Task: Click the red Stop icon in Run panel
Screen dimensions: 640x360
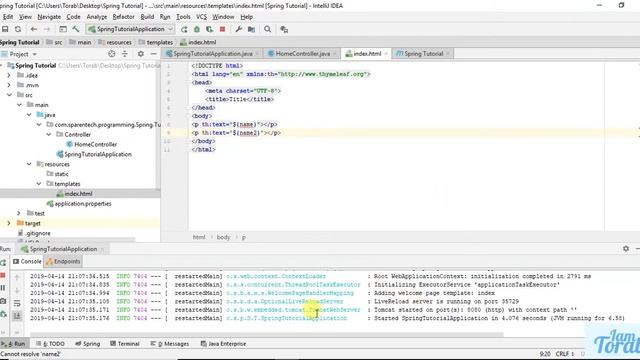Action: coord(3,276)
